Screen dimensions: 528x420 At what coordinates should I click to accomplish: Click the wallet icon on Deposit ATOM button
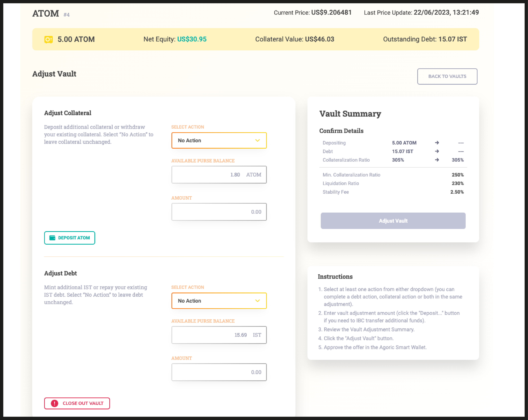52,238
